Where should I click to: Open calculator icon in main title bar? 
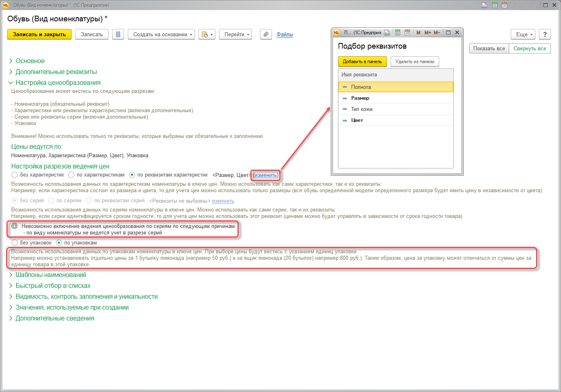pyautogui.click(x=495, y=5)
